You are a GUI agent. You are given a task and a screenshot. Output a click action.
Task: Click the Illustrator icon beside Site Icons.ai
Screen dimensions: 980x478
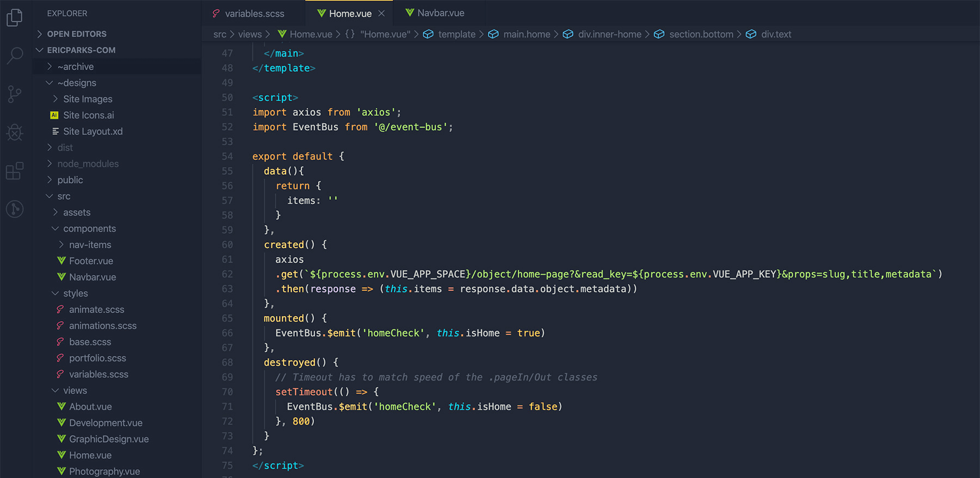point(54,115)
